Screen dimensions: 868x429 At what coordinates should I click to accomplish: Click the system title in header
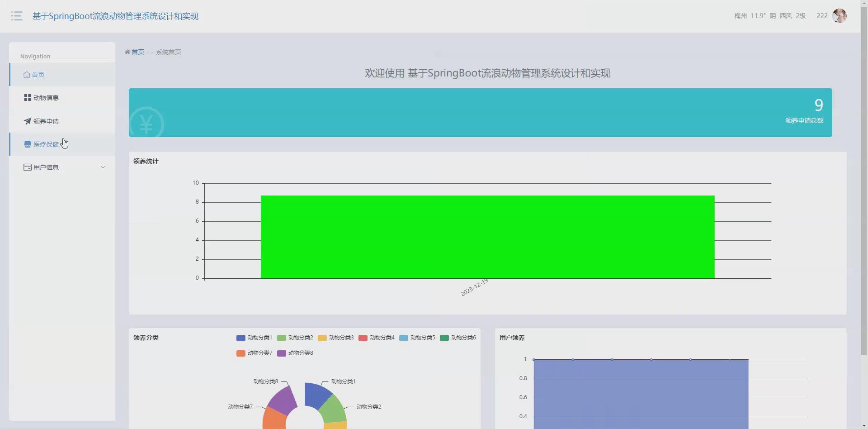[x=115, y=16]
